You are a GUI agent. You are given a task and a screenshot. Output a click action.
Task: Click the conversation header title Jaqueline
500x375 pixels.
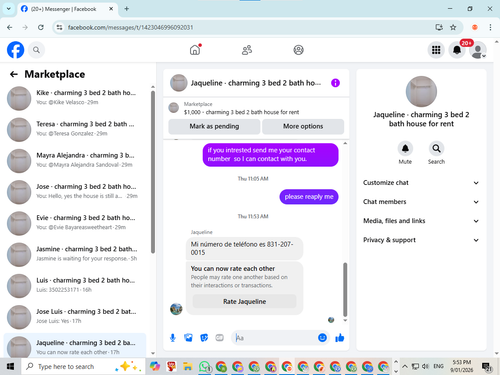(256, 83)
